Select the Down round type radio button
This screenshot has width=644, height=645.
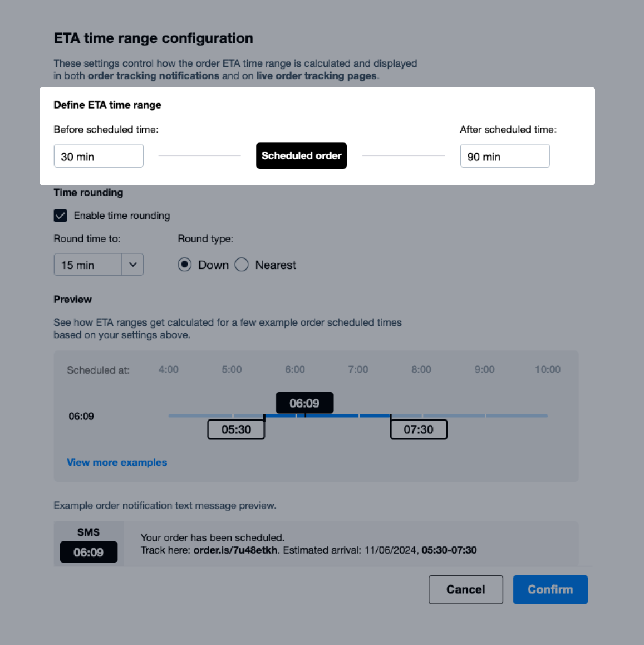point(185,265)
